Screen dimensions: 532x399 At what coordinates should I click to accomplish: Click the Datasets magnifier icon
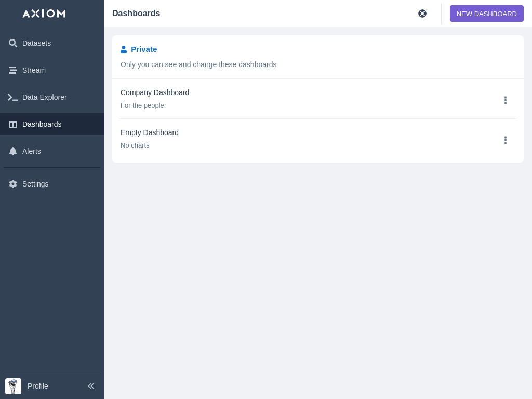pyautogui.click(x=13, y=43)
